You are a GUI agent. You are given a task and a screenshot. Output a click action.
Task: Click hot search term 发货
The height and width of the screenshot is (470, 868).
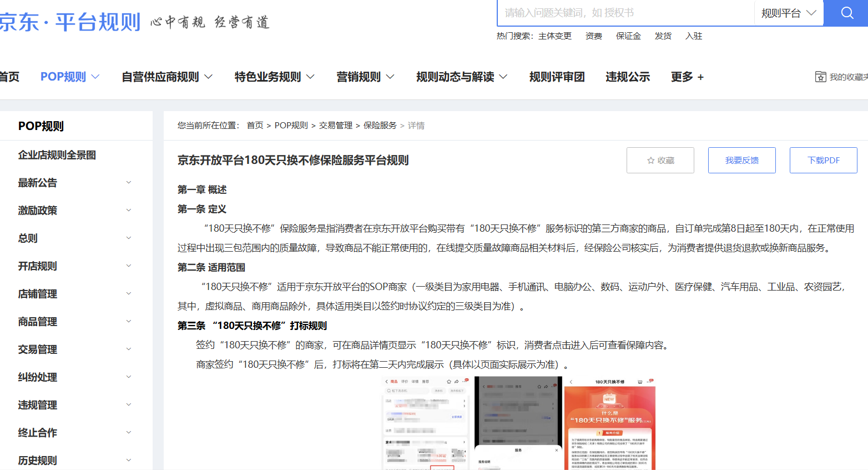(x=663, y=36)
